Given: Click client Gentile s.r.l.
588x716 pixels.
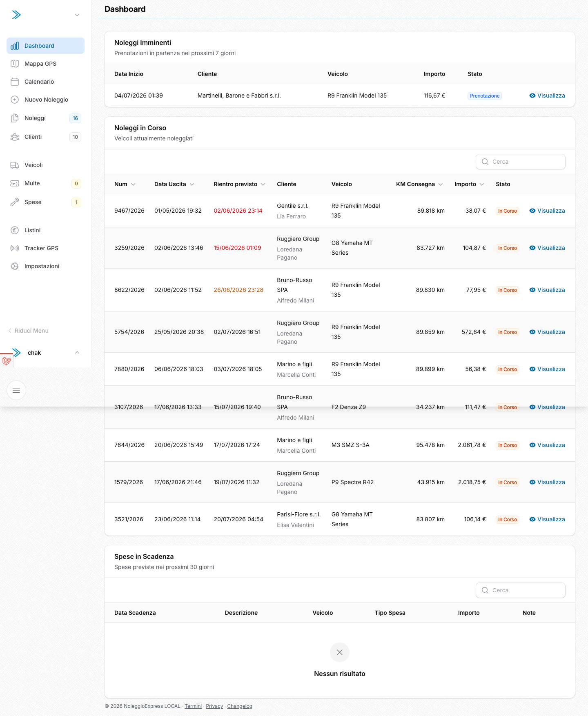Looking at the screenshot, I should 293,206.
